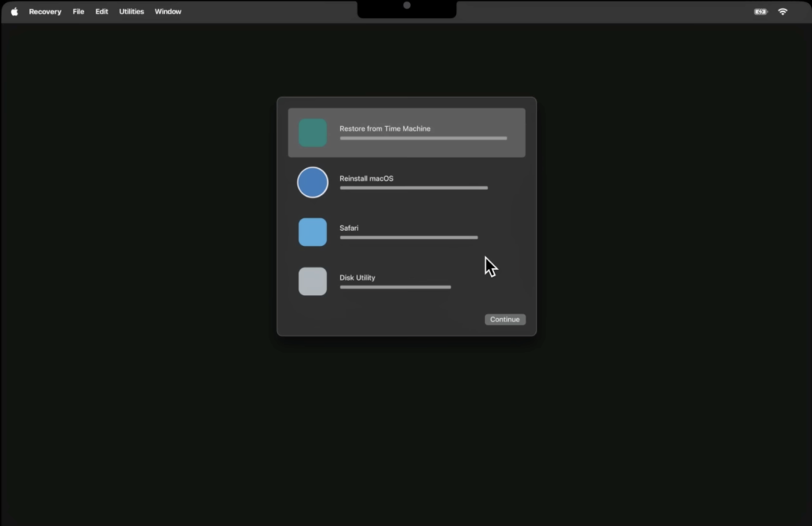Click the battery charging indicator
This screenshot has width=812, height=526.
click(760, 11)
